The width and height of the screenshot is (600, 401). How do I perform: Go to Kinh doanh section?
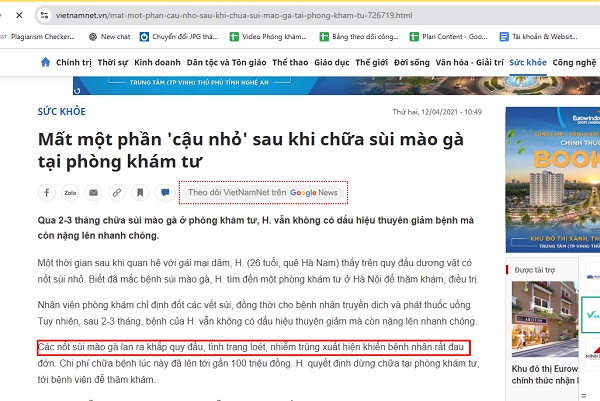pos(157,62)
